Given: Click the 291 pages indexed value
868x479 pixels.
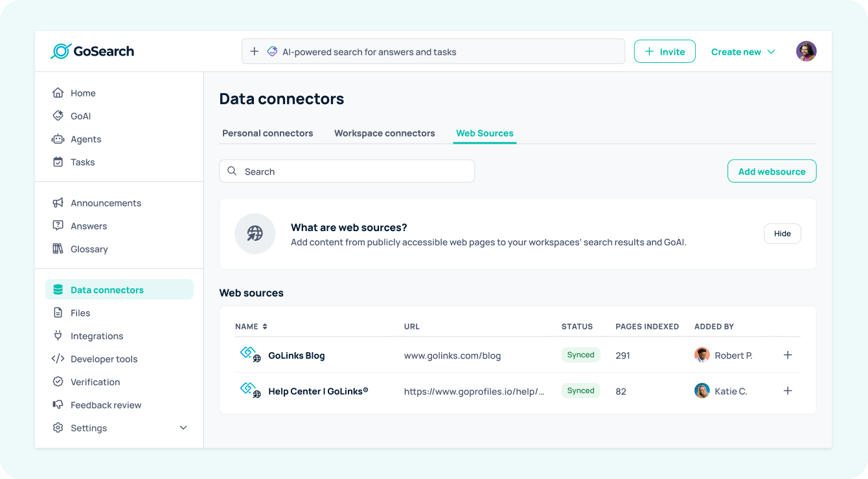Looking at the screenshot, I should pyautogui.click(x=623, y=355).
